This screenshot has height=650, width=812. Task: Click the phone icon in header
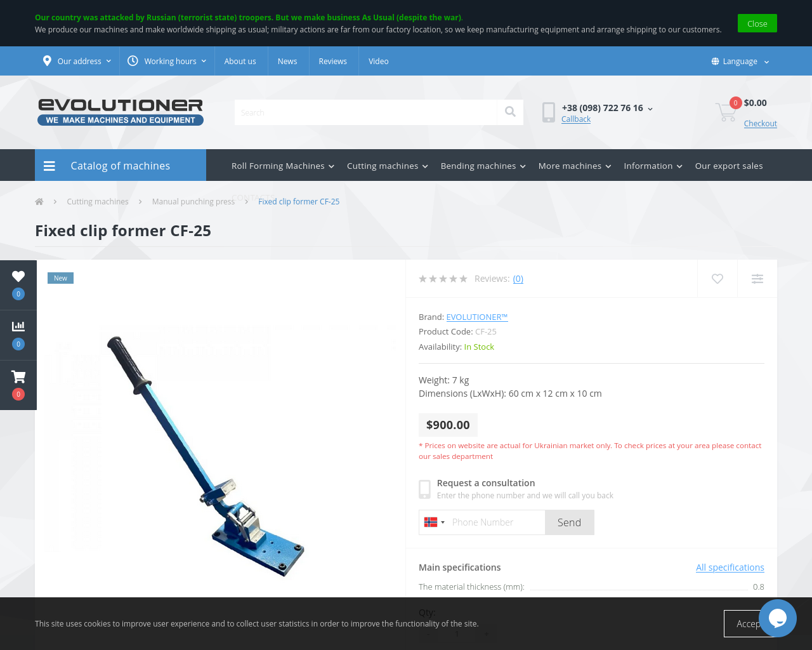coord(549,112)
